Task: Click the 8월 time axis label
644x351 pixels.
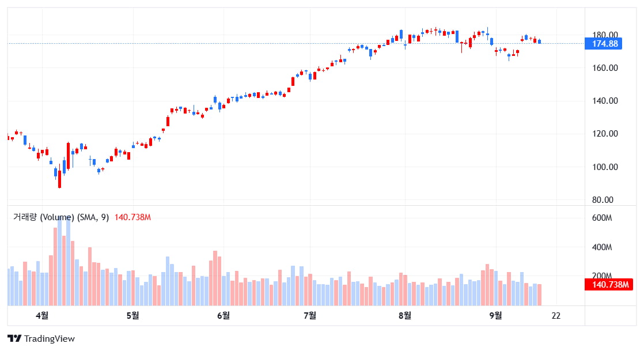Action: tap(405, 315)
